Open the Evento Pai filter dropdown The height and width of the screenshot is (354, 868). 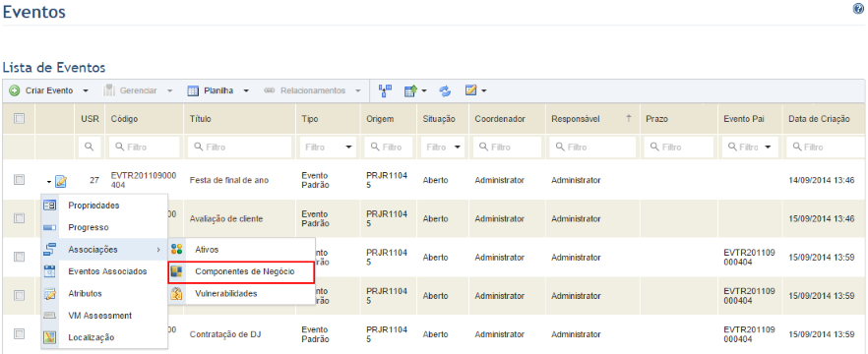pyautogui.click(x=768, y=147)
